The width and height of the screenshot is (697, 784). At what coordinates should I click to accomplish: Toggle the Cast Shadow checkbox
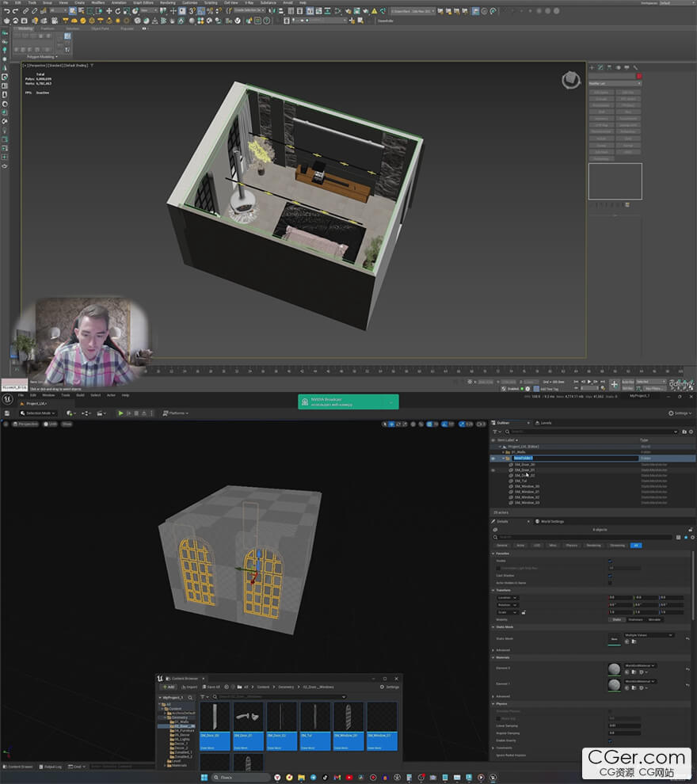coord(610,576)
